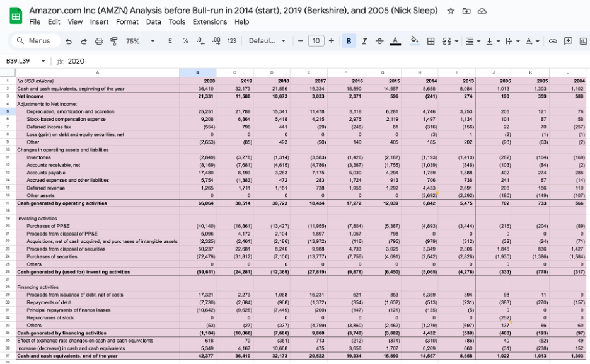Open the name box range dropdown

43,61
